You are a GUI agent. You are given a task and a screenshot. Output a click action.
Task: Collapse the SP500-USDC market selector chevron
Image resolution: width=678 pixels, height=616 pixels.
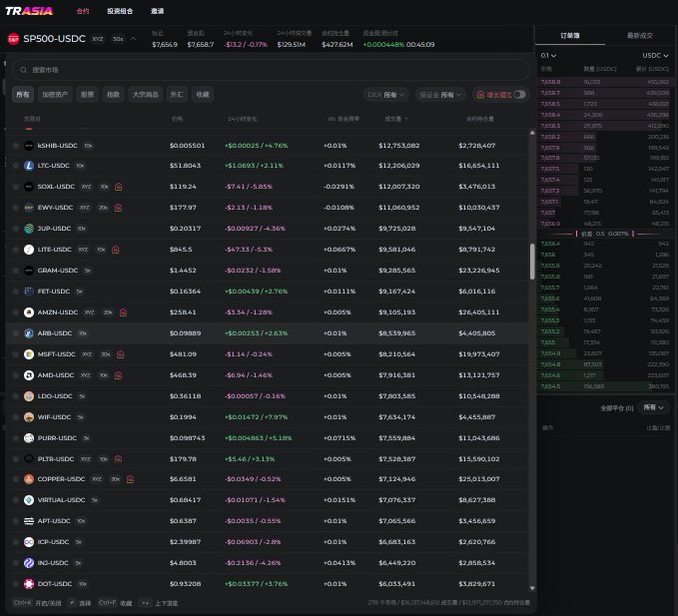pos(133,39)
